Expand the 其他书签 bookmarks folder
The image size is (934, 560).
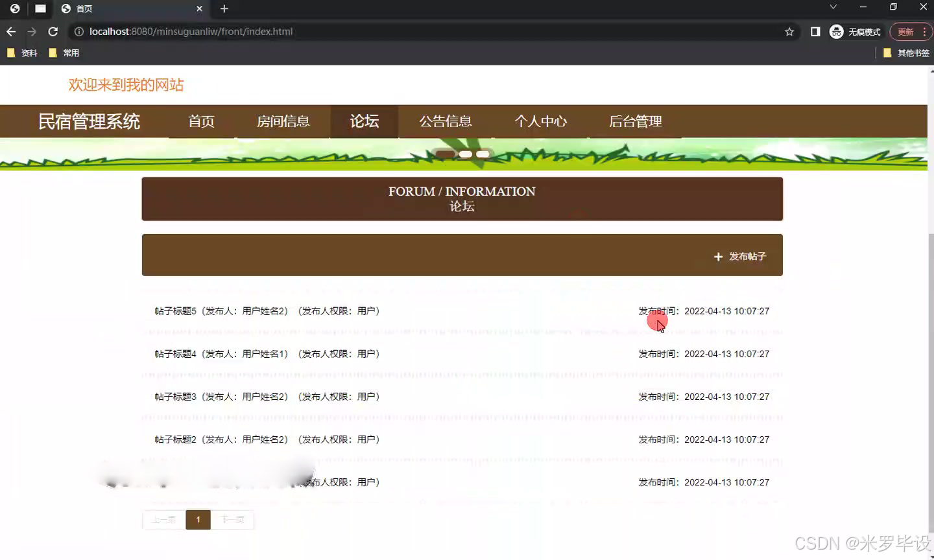[x=907, y=52]
